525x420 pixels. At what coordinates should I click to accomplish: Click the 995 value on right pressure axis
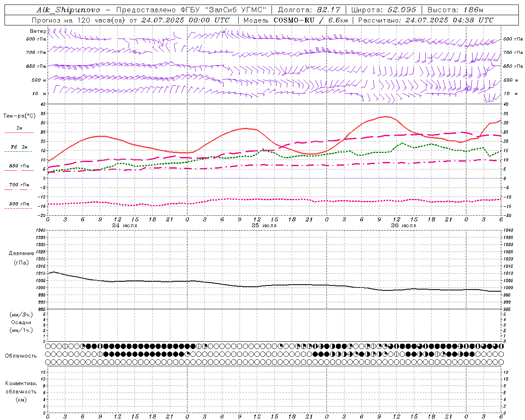(507, 295)
